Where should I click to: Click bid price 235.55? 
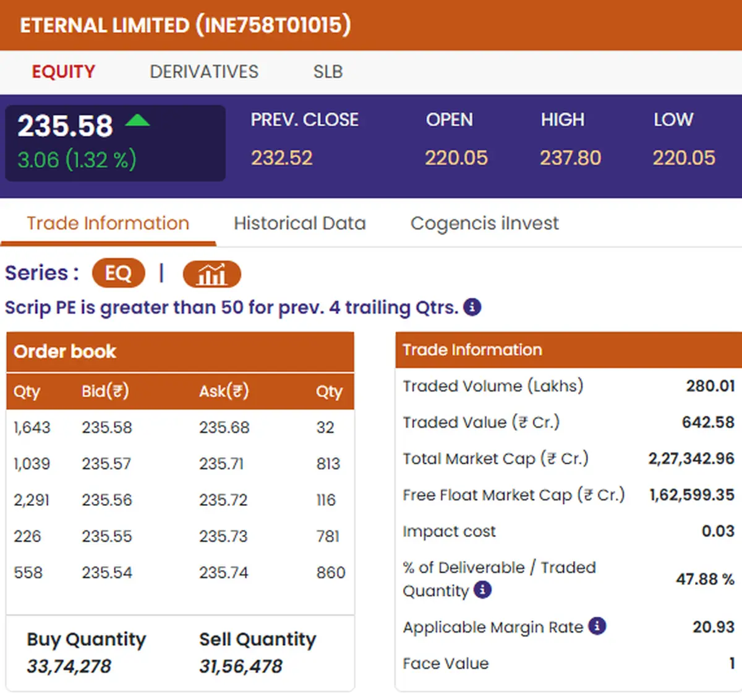pos(107,536)
